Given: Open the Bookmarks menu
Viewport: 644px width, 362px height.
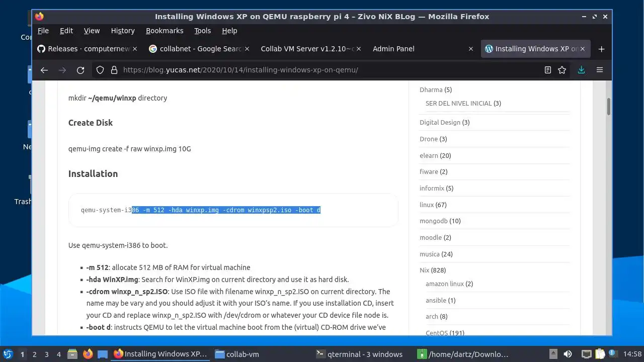Looking at the screenshot, I should coord(165,31).
